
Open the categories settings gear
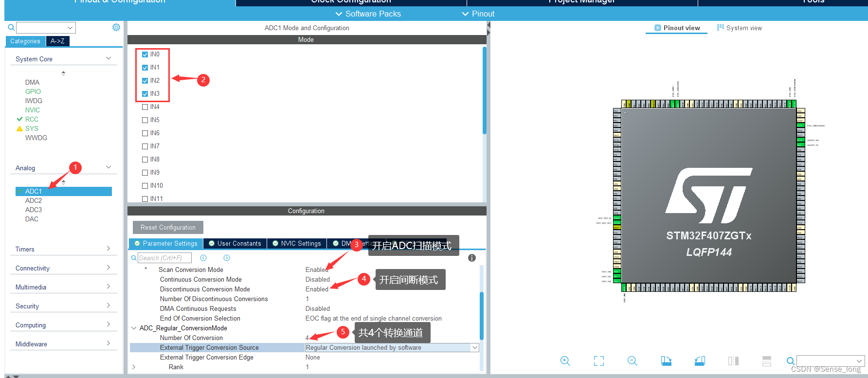(x=116, y=27)
